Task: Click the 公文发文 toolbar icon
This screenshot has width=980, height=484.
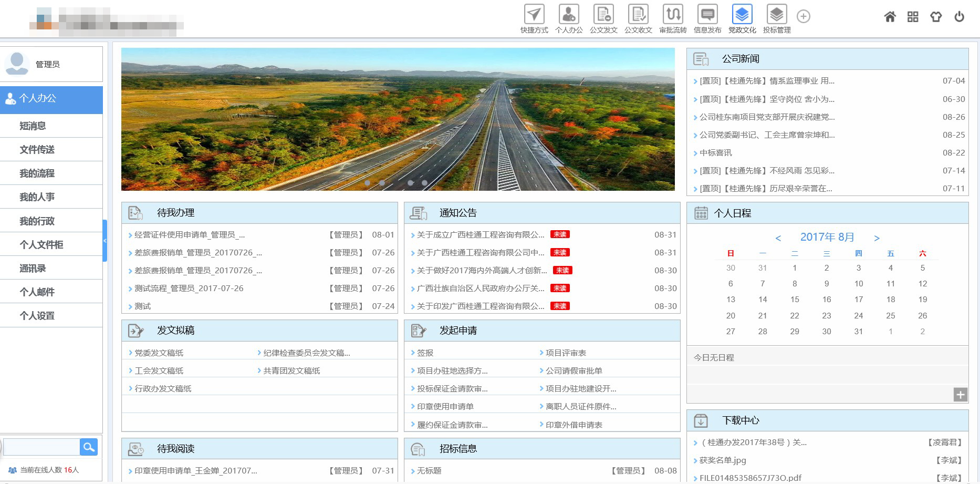Action: 603,14
